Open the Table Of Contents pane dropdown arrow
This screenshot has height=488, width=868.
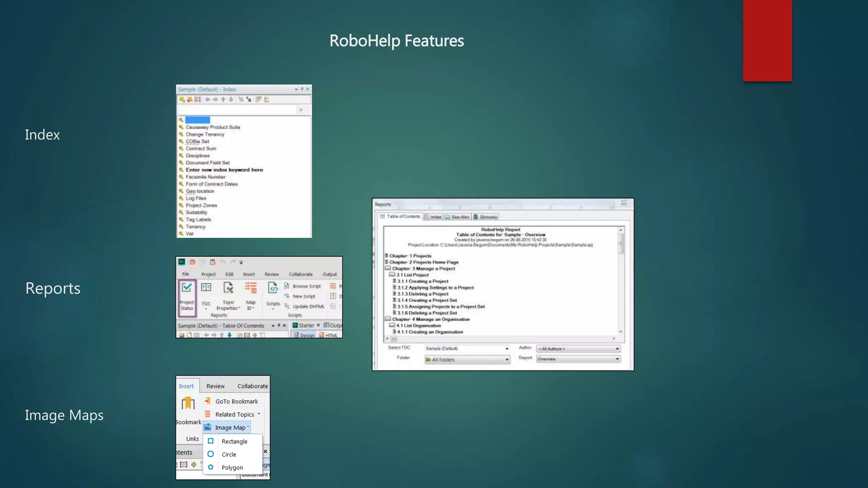pyautogui.click(x=273, y=326)
